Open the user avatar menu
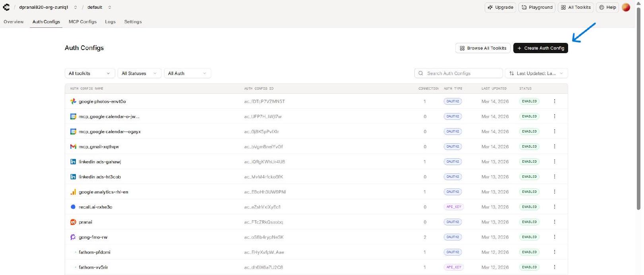Screen dimensions: 644x275 pos(626,7)
